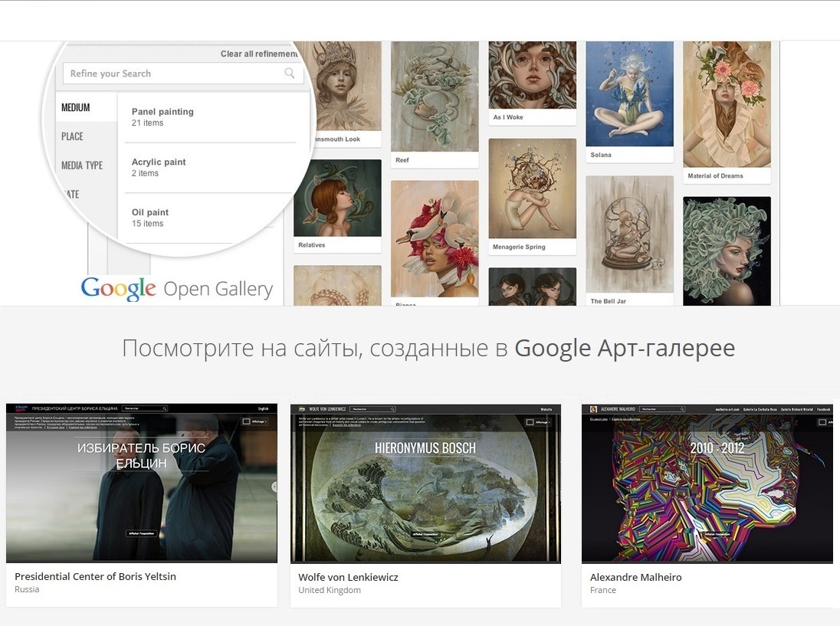Image resolution: width=840 pixels, height=626 pixels.
Task: Click the Wolfe von Lenkiewicz title link
Action: point(348,577)
